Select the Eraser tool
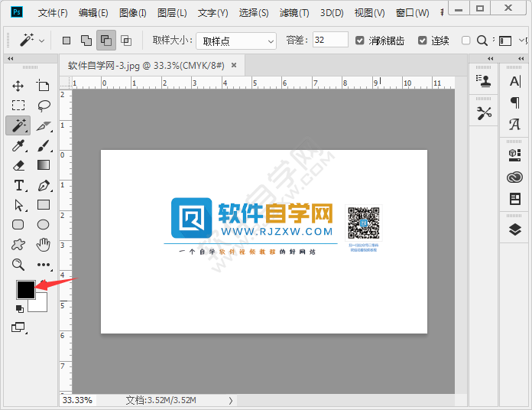The width and height of the screenshot is (532, 410). pyautogui.click(x=18, y=166)
